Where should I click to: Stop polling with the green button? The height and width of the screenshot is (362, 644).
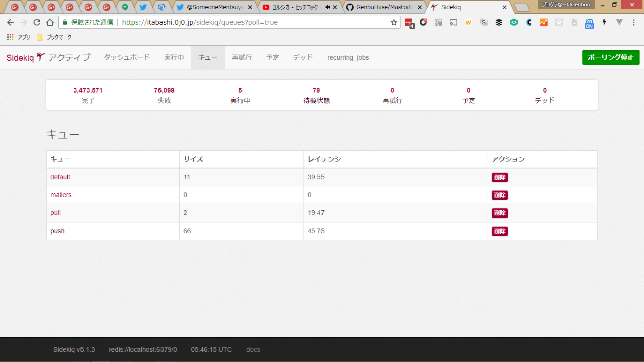(x=610, y=57)
